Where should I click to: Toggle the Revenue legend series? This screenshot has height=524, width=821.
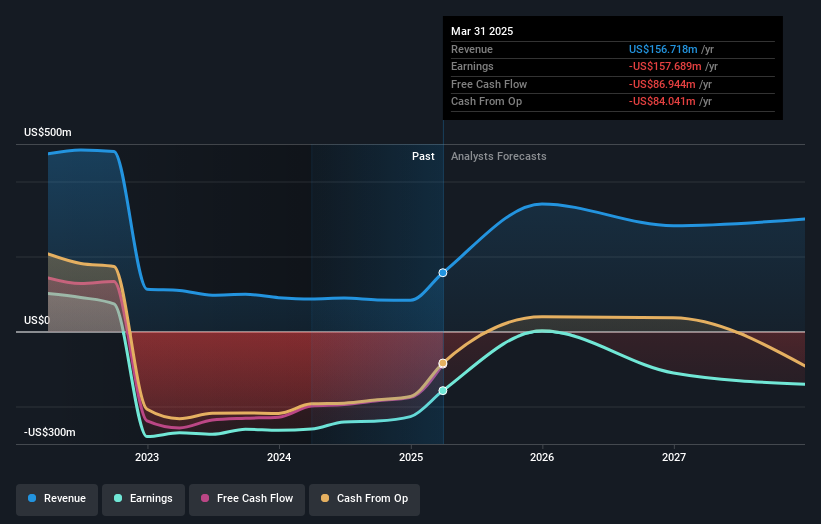[57, 499]
